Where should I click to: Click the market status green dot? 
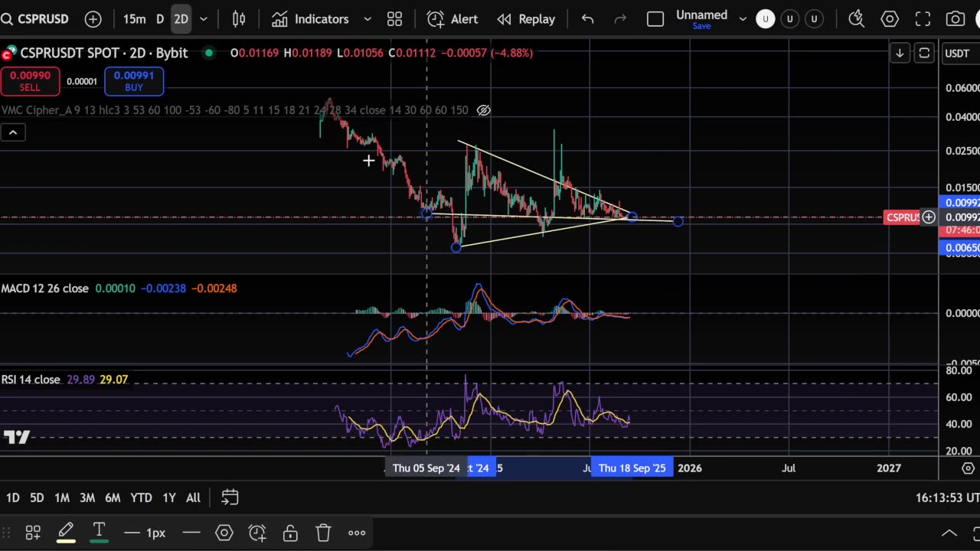(x=208, y=53)
